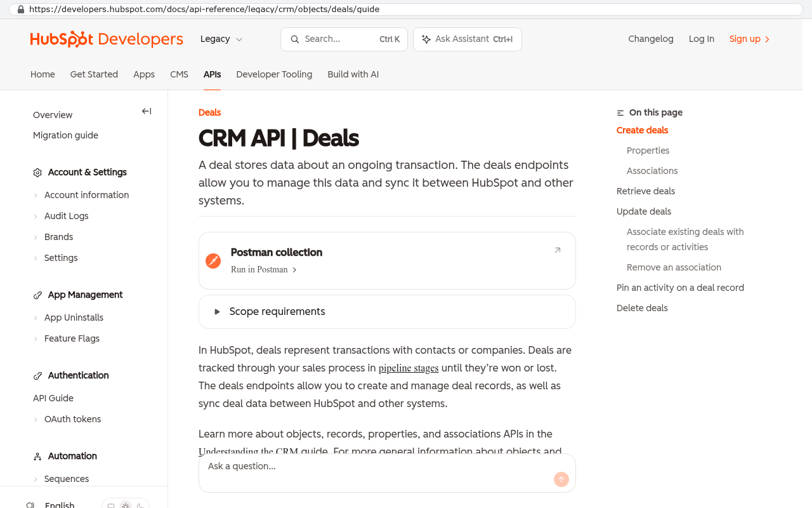The height and width of the screenshot is (508, 812).
Task: Open the Home tab
Action: click(x=43, y=74)
